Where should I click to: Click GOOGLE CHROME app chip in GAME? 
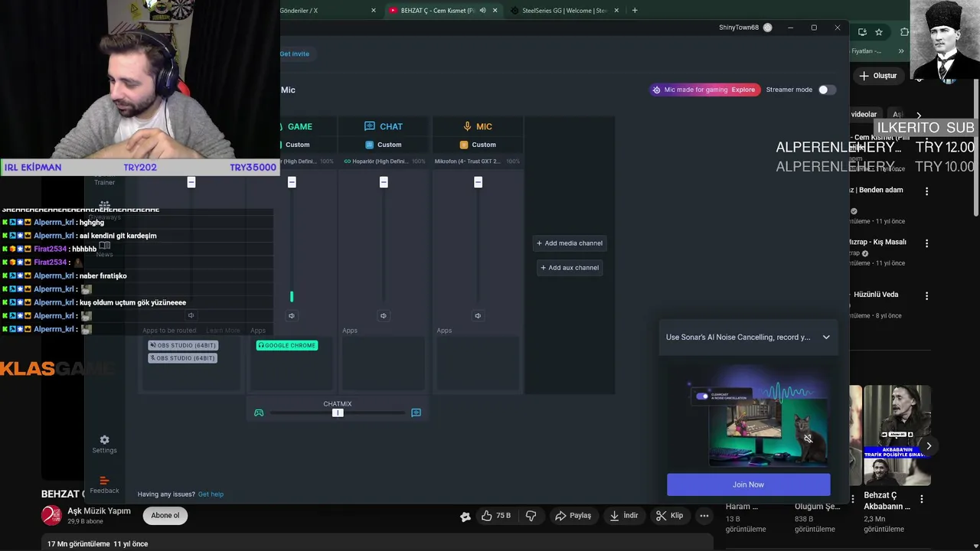pos(286,345)
